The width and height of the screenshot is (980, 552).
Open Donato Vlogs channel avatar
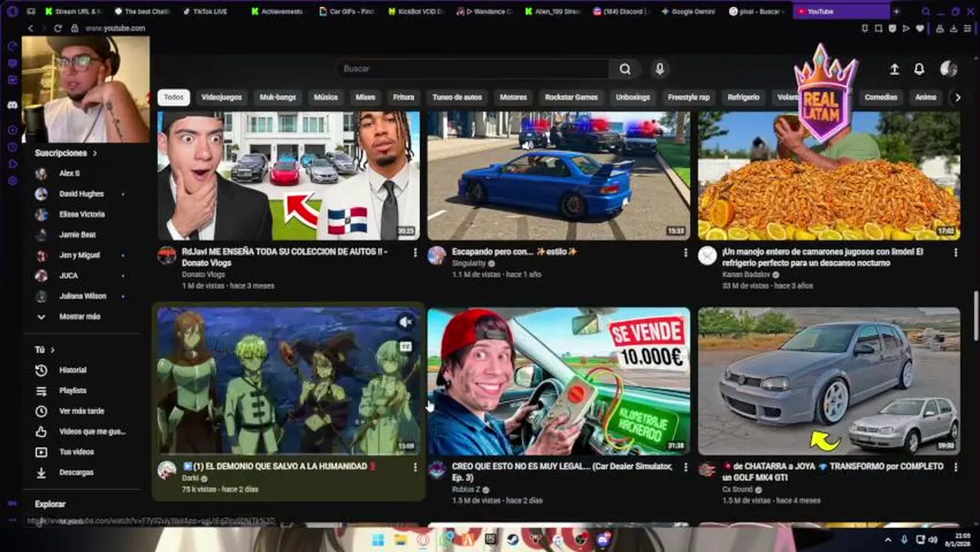click(x=167, y=255)
